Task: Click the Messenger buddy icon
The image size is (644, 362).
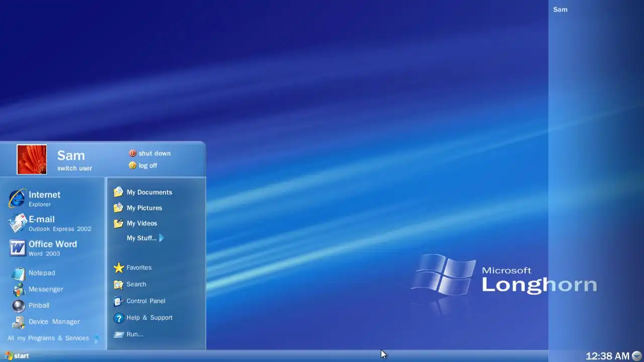Action: [19, 289]
